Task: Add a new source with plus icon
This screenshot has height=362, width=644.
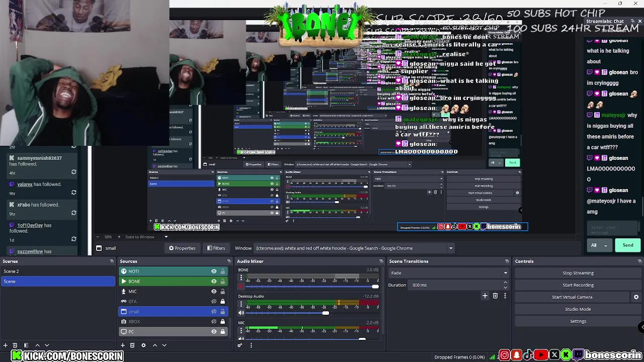Action: click(x=122, y=345)
